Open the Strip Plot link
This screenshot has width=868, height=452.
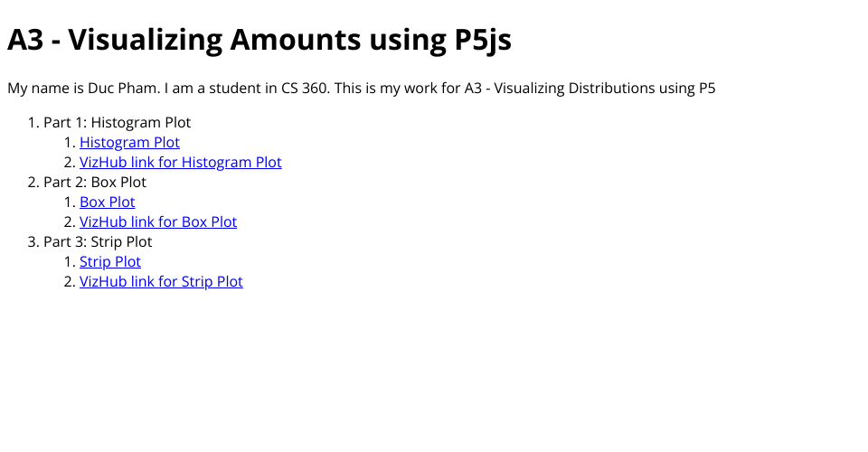point(110,262)
